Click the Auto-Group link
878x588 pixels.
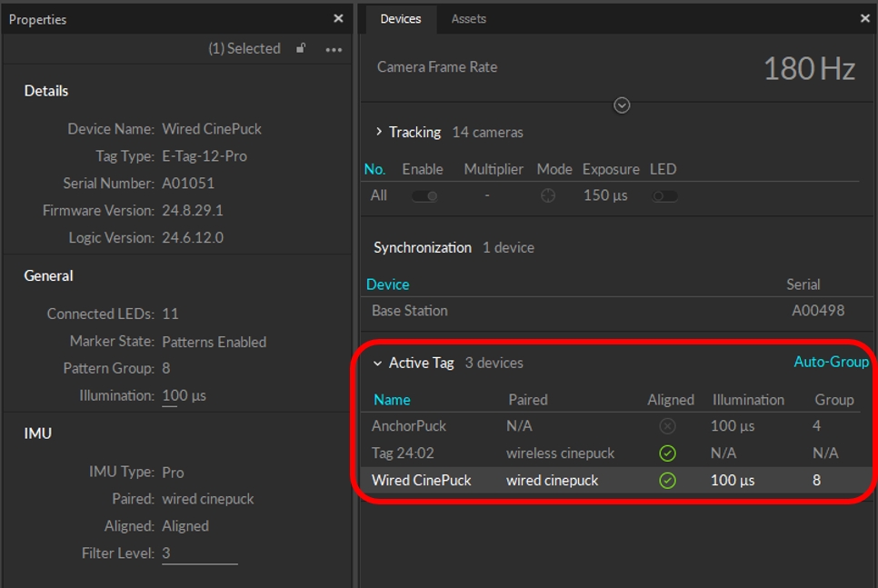(x=831, y=362)
